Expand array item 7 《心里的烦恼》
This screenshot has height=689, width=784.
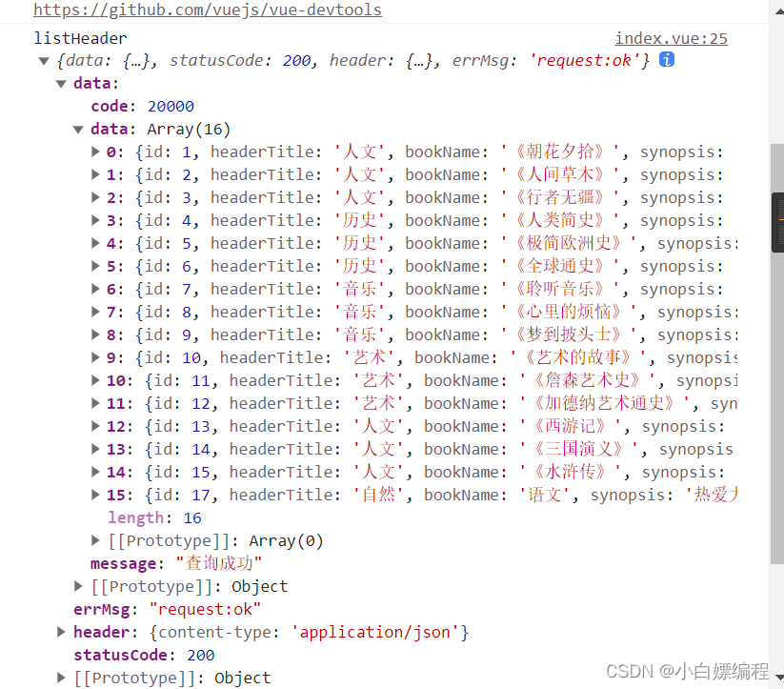click(x=95, y=312)
